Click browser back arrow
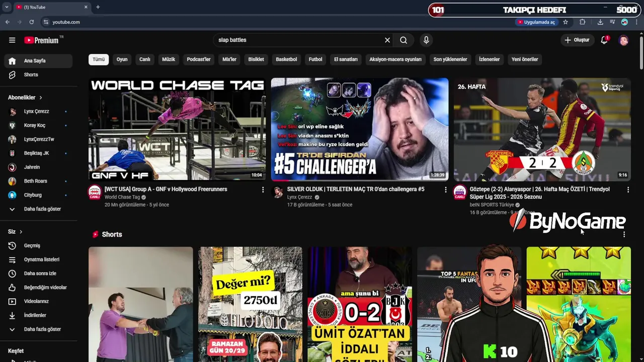This screenshot has height=362, width=644. tap(8, 22)
